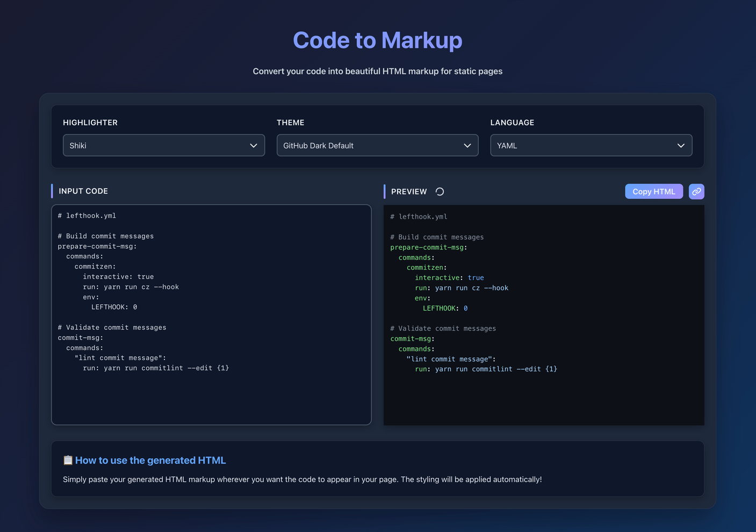The image size is (756, 532).
Task: Click the link/permalink icon beside Copy HTML
Action: 696,191
